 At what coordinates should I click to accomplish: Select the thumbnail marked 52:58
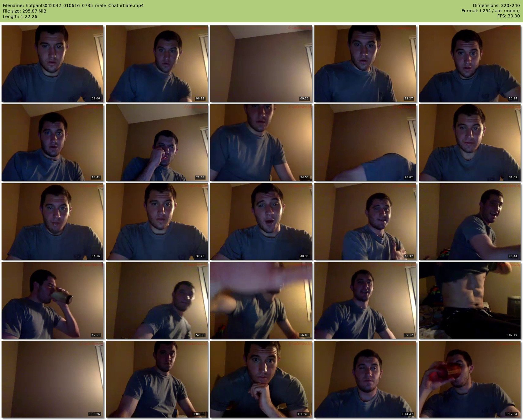(157, 300)
